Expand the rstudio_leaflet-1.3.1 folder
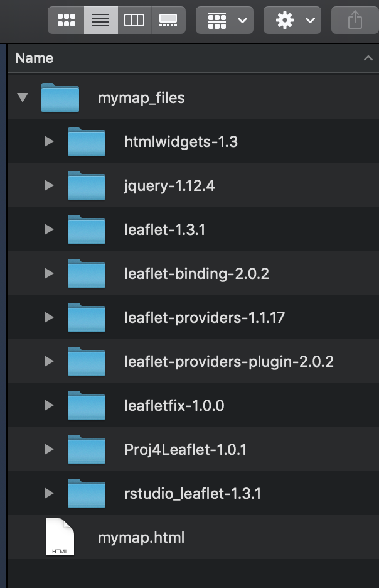379x588 pixels. pyautogui.click(x=49, y=493)
